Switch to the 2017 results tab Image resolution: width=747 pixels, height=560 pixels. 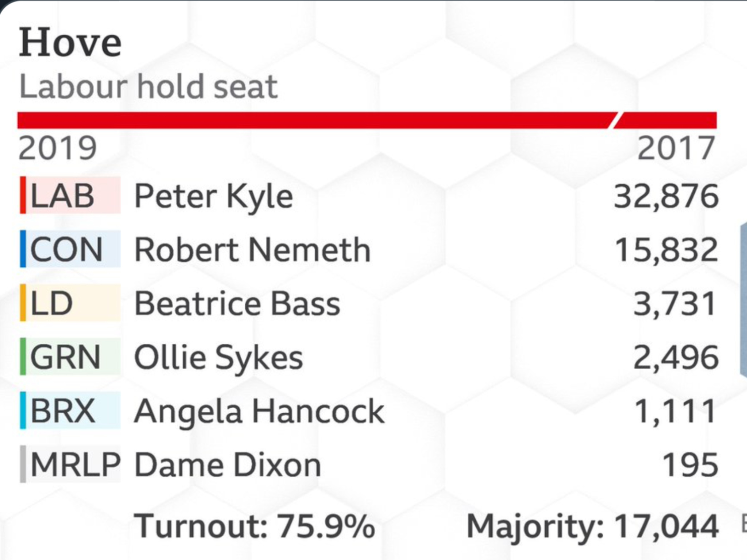point(676,148)
